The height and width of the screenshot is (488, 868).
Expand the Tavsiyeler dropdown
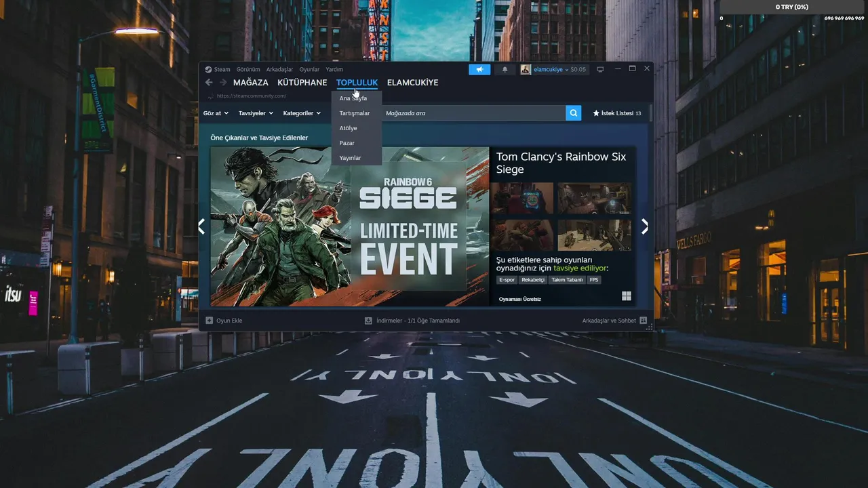tap(256, 113)
